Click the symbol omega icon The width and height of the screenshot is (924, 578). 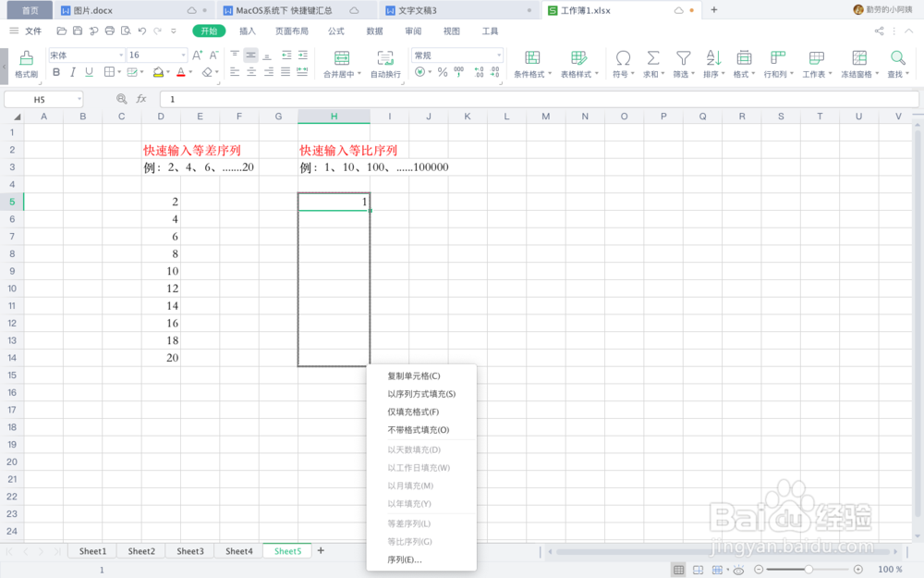coord(623,57)
